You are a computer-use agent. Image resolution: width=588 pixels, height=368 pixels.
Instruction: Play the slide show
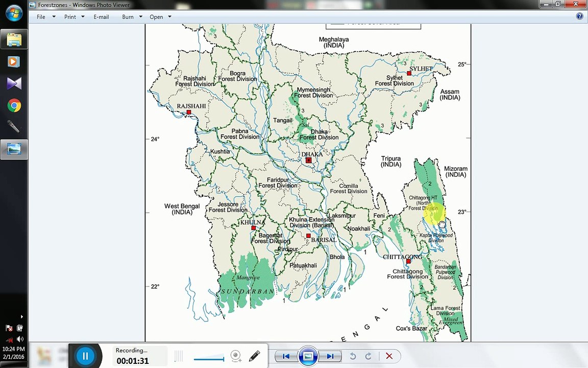(x=308, y=356)
